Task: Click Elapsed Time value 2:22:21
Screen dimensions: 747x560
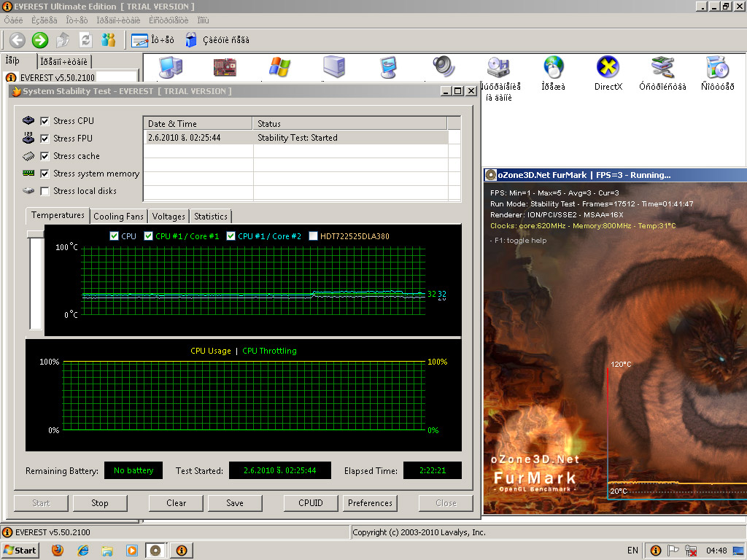Action: (x=433, y=470)
